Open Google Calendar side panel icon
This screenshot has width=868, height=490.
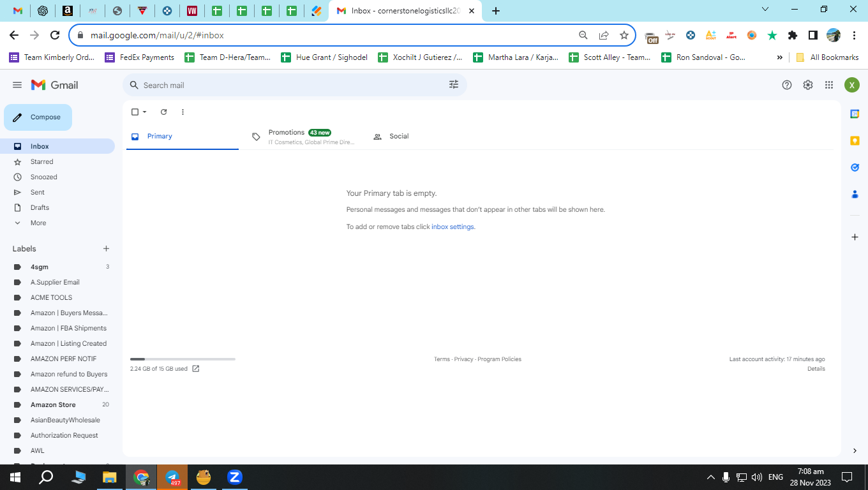855,114
